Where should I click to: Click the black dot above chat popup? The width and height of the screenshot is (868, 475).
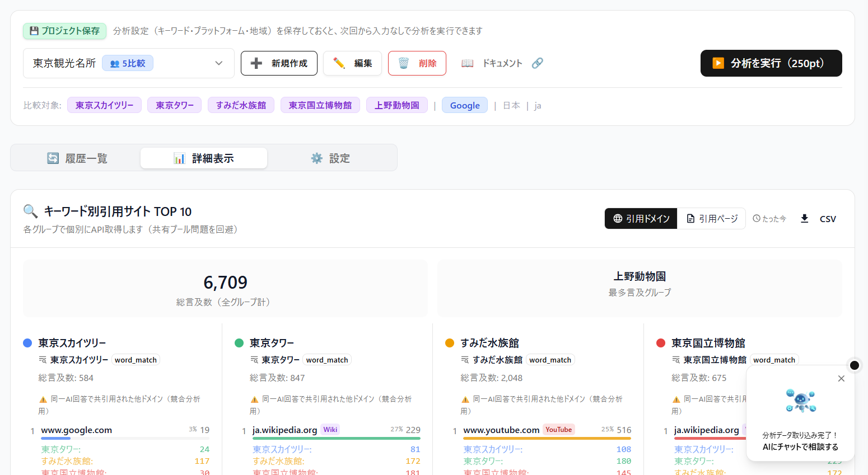point(855,365)
